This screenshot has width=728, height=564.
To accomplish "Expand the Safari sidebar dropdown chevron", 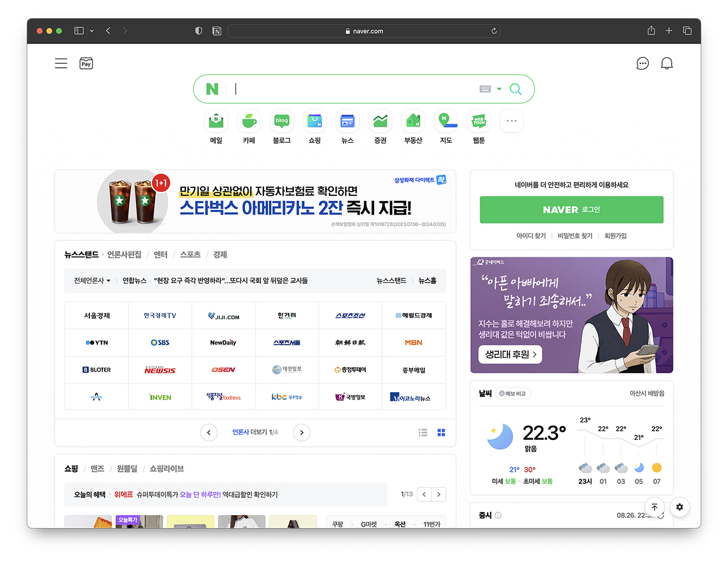I will coord(92,31).
